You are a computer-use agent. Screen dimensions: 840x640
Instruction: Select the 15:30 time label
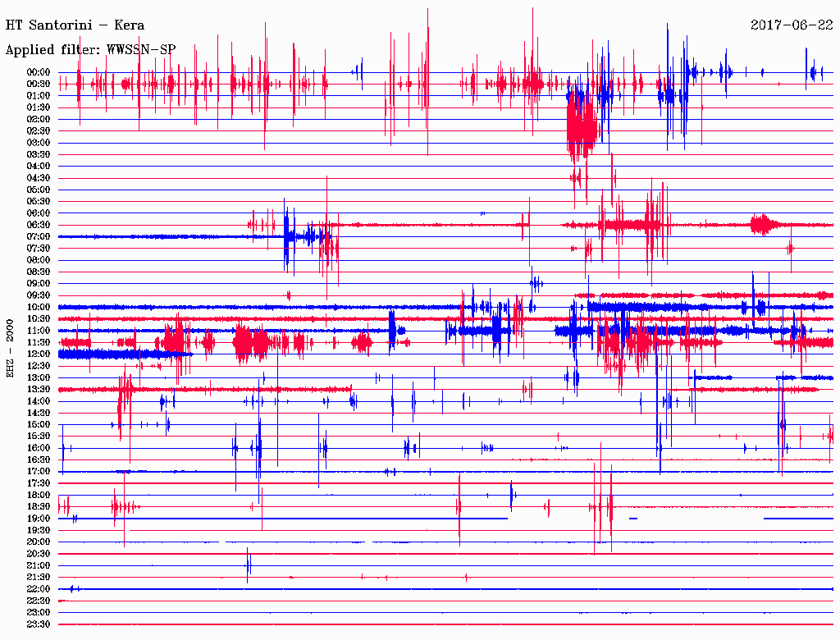coord(39,437)
